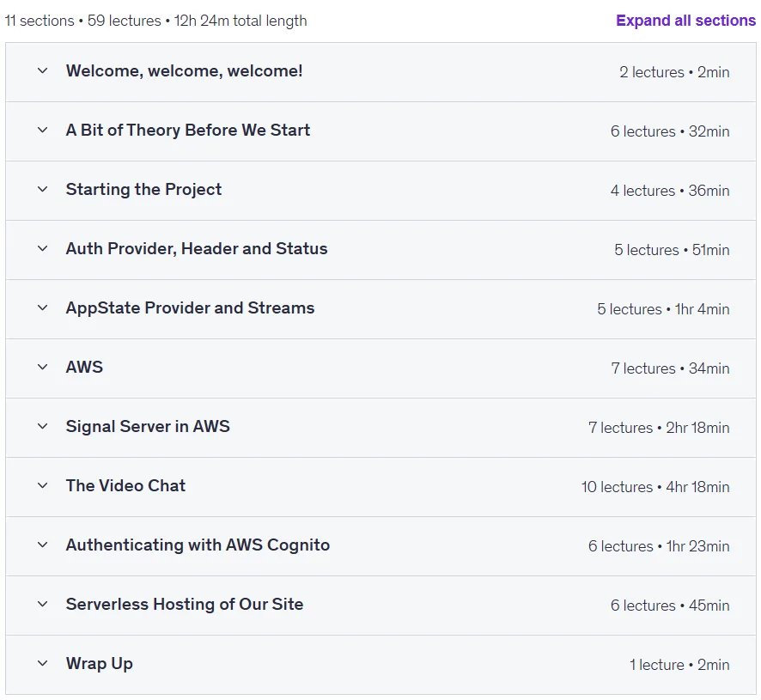Expand The Video Chat section title

tap(125, 485)
